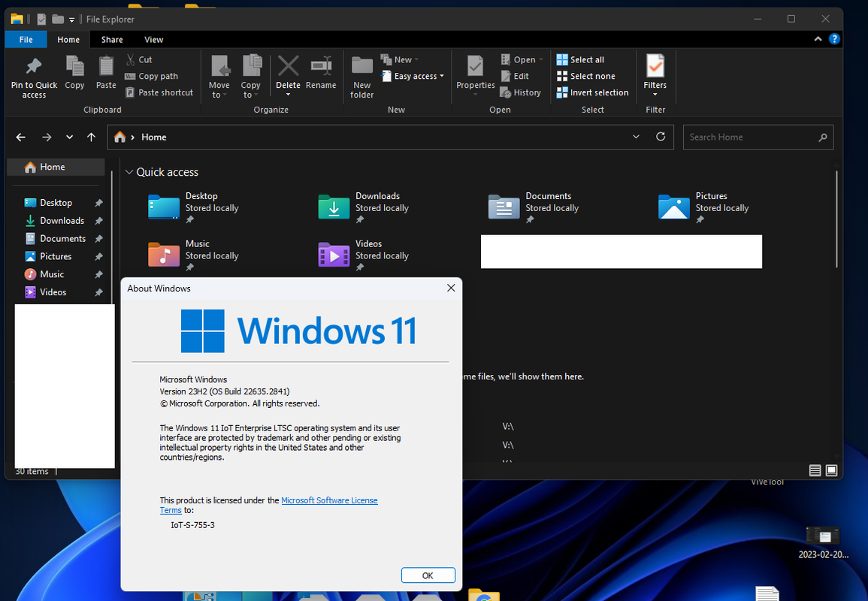Viewport: 868px width, 601px height.
Task: Click the Delete X icon
Action: pos(288,66)
